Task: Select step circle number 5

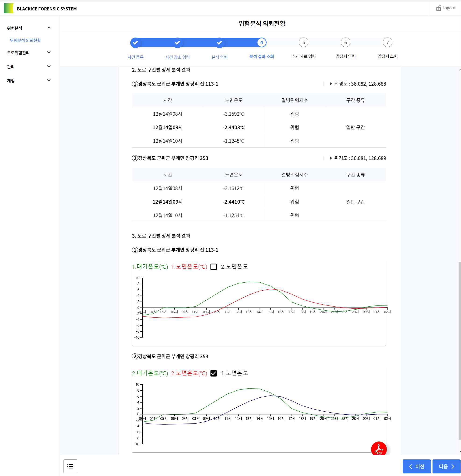Action: click(x=303, y=42)
